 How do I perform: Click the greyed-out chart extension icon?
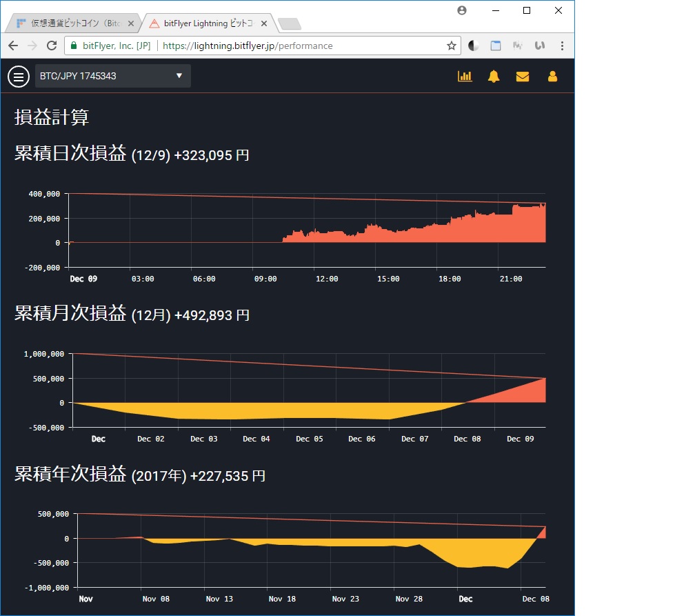(517, 46)
